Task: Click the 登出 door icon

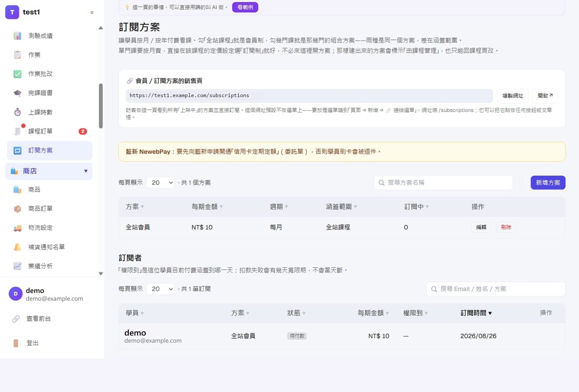Action: (x=16, y=343)
